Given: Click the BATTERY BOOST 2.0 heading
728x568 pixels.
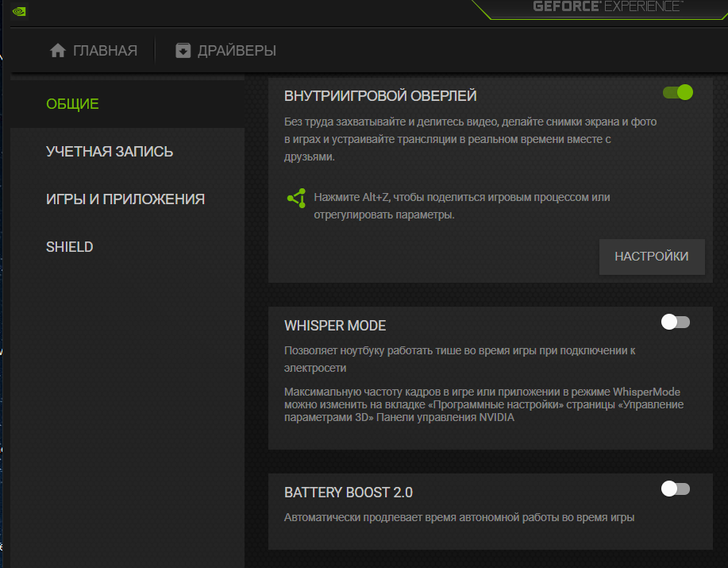Looking at the screenshot, I should coord(349,493).
